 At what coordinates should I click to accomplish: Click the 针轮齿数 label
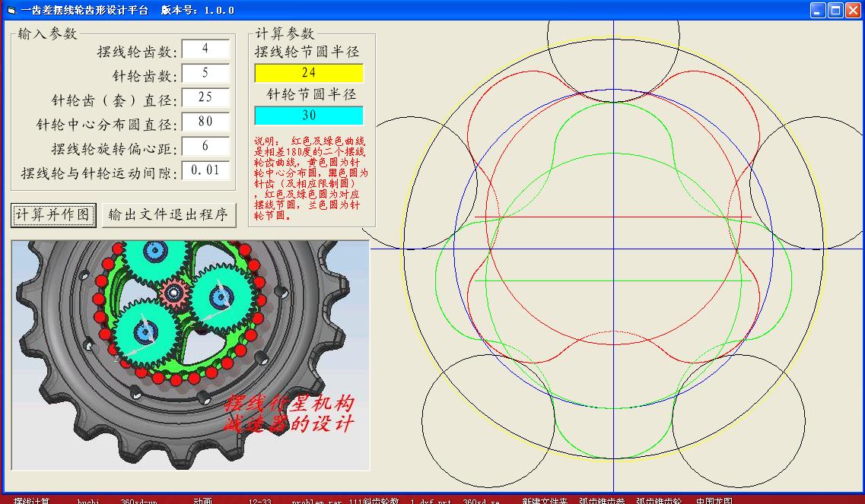coord(145,76)
